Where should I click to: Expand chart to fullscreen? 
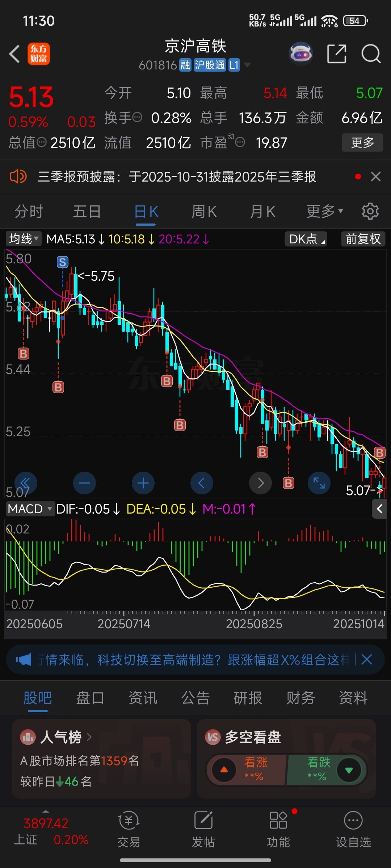click(x=319, y=483)
